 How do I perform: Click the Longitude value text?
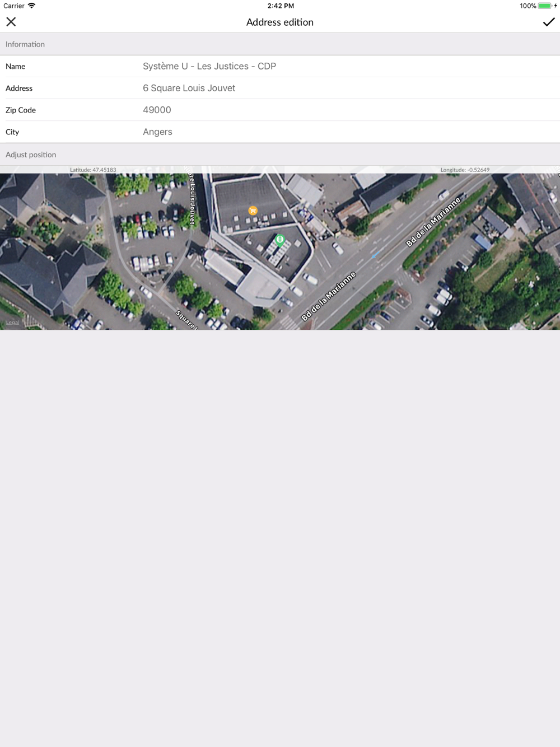click(465, 170)
